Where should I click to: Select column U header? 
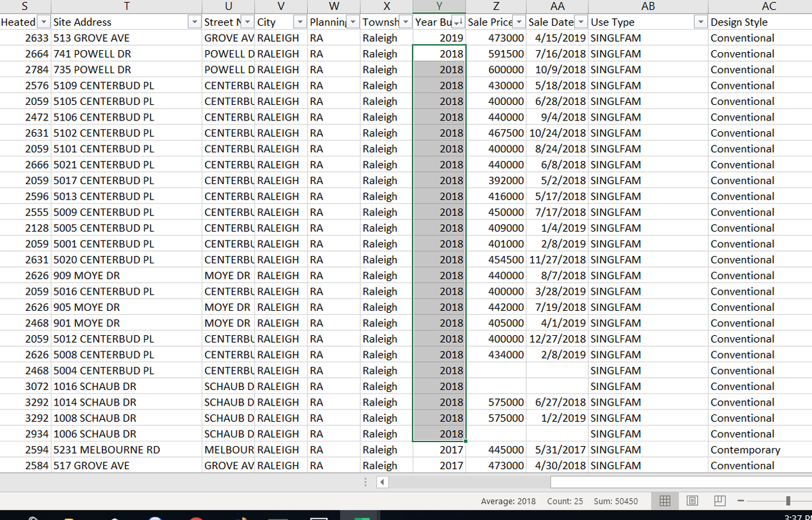228,7
